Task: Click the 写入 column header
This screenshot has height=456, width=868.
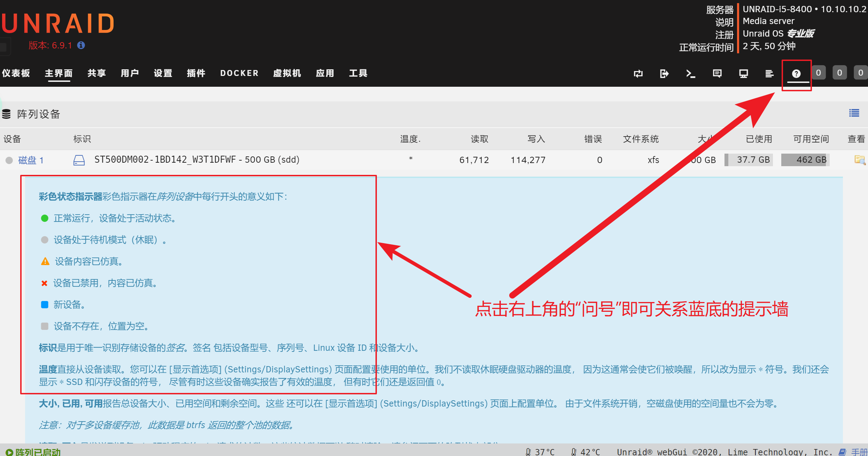Action: (x=536, y=139)
